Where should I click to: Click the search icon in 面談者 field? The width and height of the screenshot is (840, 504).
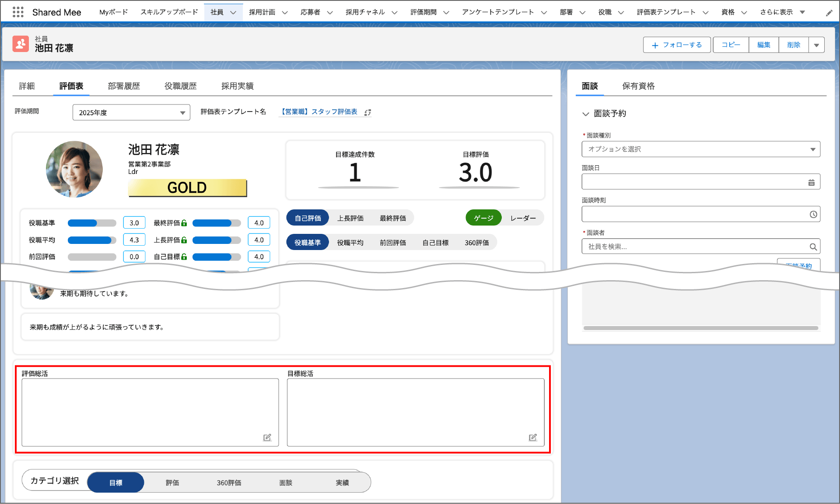point(813,247)
